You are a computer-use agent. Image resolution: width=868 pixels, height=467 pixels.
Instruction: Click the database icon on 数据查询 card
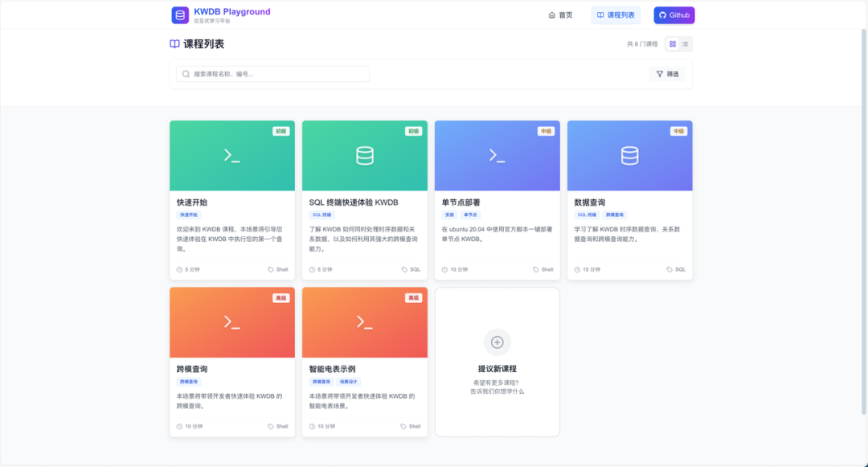click(630, 156)
